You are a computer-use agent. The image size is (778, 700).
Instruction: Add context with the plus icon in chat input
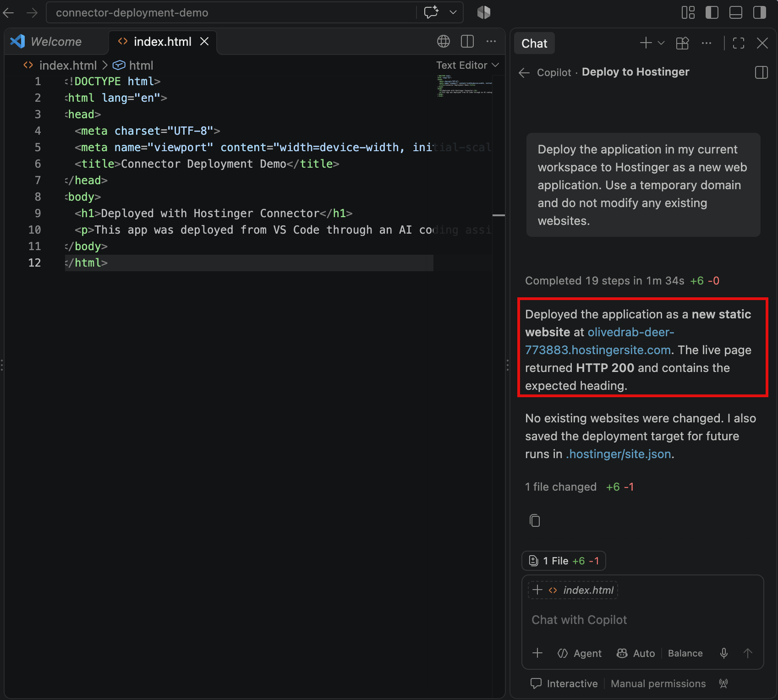pyautogui.click(x=537, y=653)
